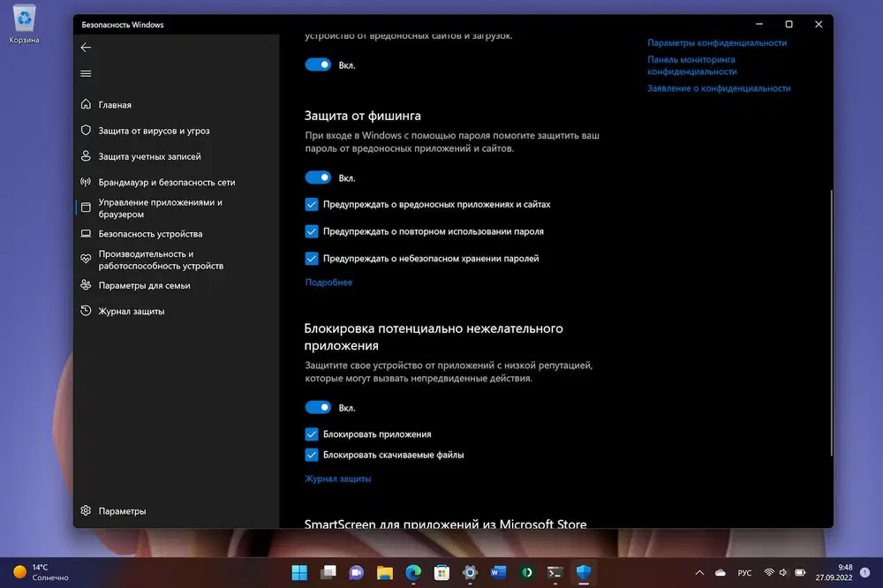Show hidden tray icons chevron
The width and height of the screenshot is (883, 588).
coord(699,573)
